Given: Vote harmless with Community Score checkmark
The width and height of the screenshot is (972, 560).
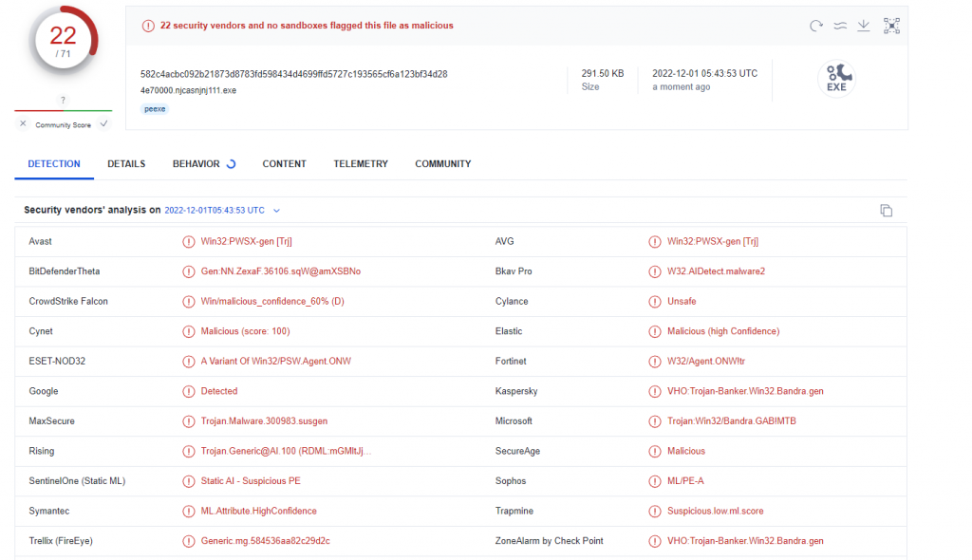Looking at the screenshot, I should pos(103,124).
